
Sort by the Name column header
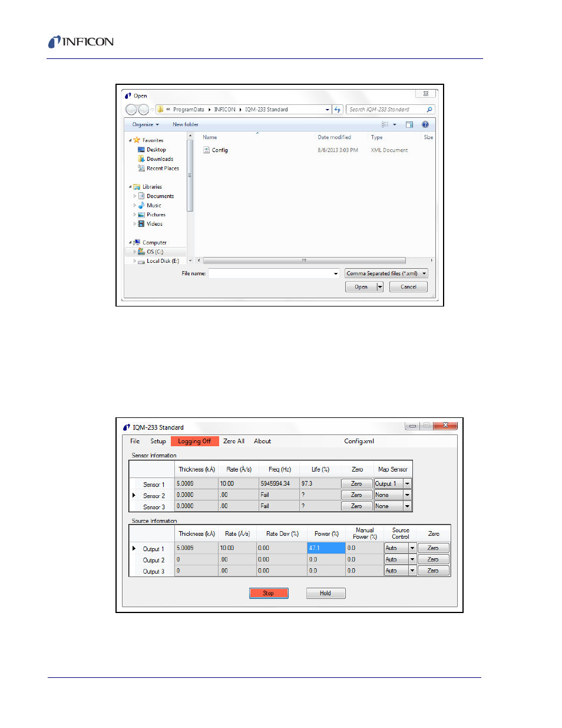210,137
